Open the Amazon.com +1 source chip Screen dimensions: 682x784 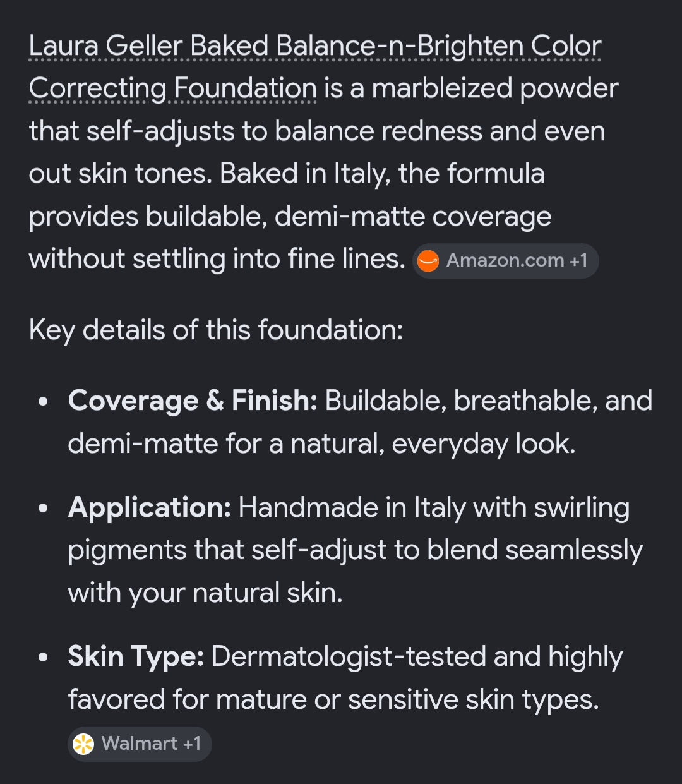point(505,261)
